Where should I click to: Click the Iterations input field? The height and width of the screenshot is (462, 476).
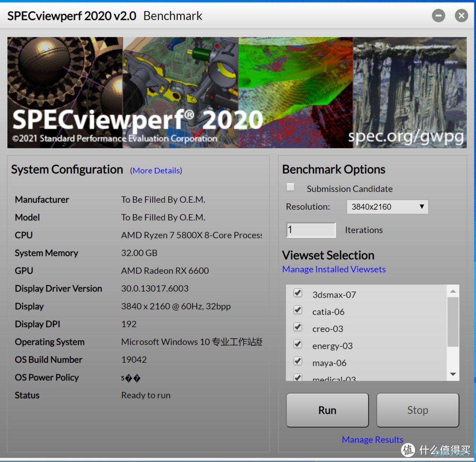coord(311,230)
